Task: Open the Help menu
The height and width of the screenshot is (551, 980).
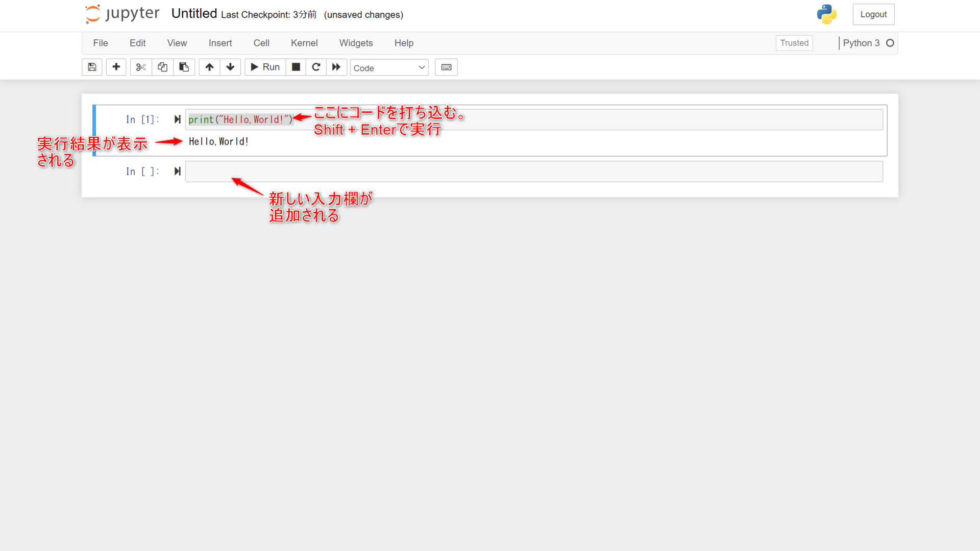Action: tap(404, 43)
